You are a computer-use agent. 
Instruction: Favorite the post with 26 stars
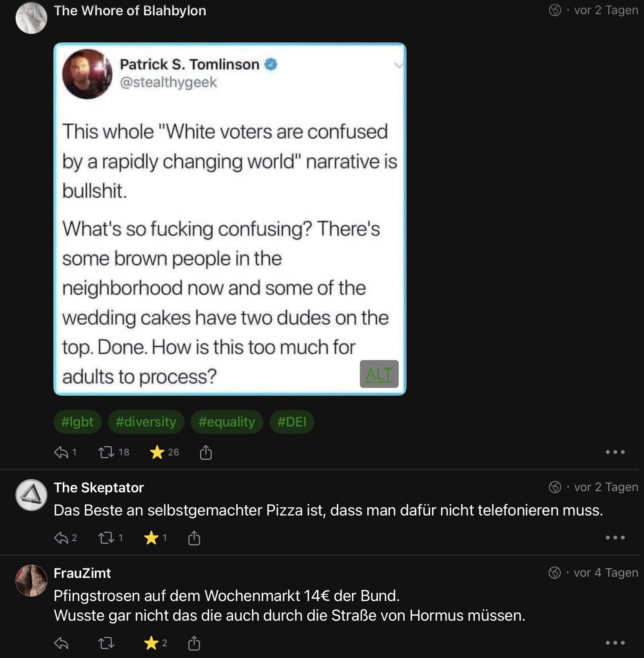(x=157, y=452)
